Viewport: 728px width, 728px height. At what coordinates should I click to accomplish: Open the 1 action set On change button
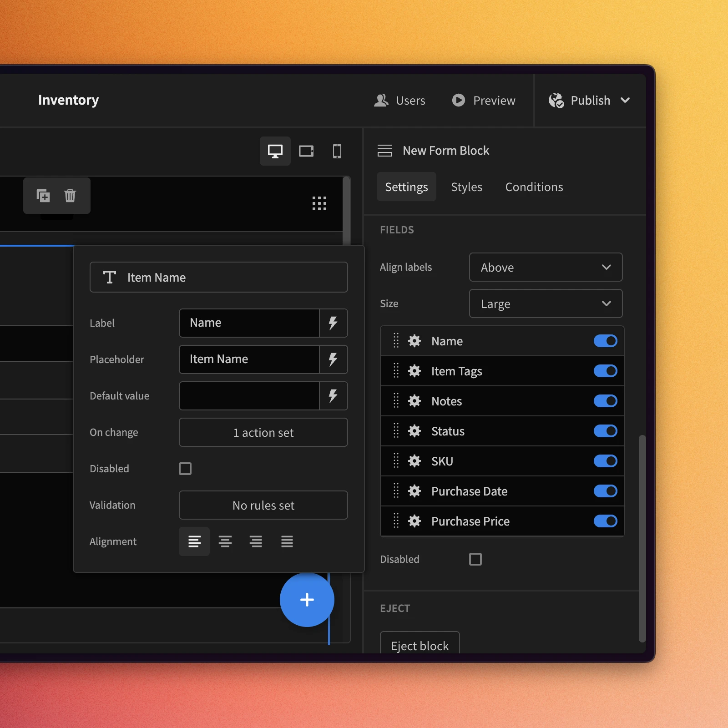coord(263,432)
